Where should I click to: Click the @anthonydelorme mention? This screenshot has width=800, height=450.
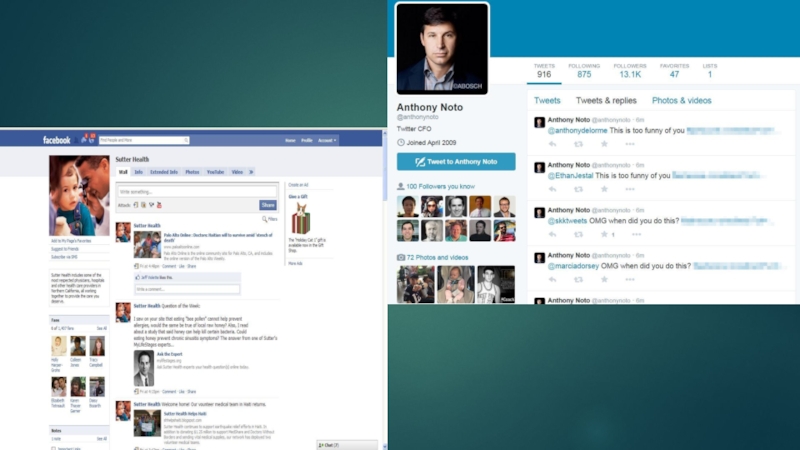pos(578,131)
